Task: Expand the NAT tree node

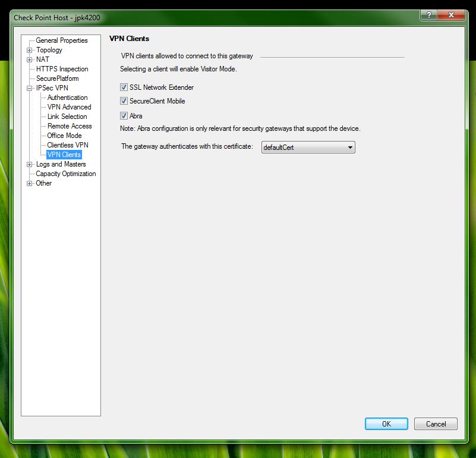Action: click(30, 59)
